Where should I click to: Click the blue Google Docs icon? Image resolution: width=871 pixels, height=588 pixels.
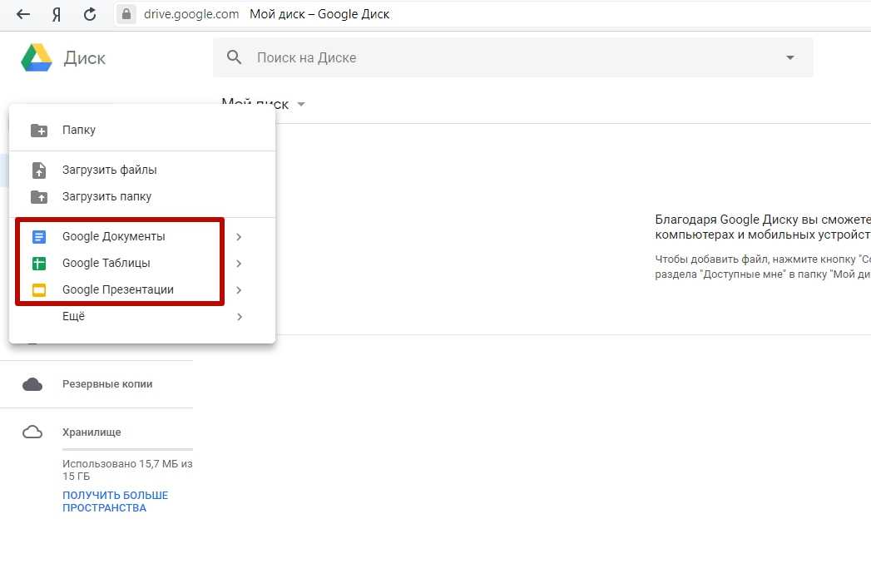[39, 237]
